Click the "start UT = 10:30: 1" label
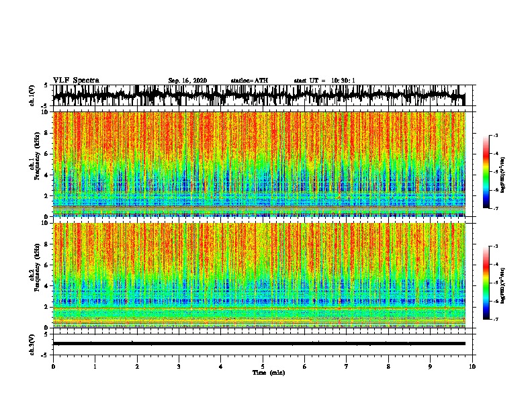532x411 pixels. tap(324, 81)
